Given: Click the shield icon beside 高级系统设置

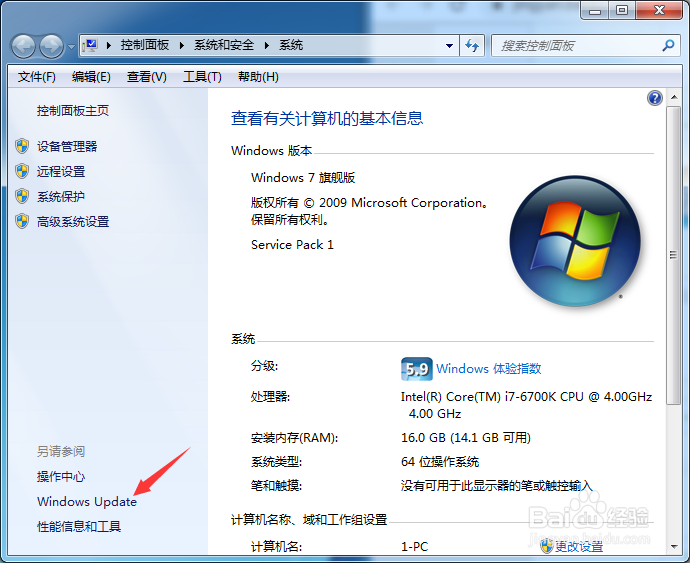Looking at the screenshot, I should [22, 221].
